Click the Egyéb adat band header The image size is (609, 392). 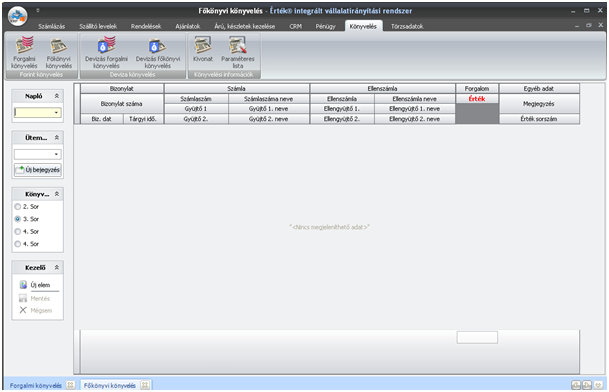coord(539,89)
